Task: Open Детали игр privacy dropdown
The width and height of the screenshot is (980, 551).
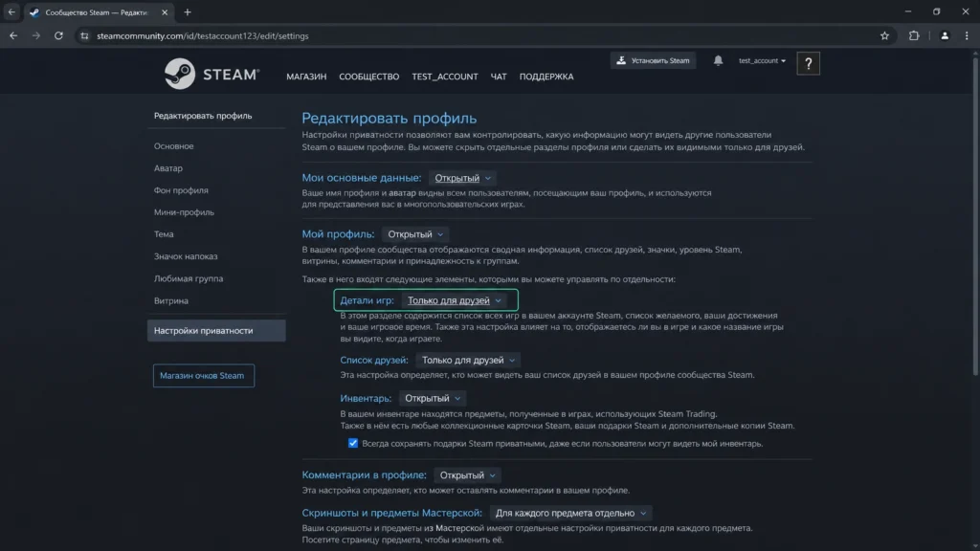Action: [455, 300]
